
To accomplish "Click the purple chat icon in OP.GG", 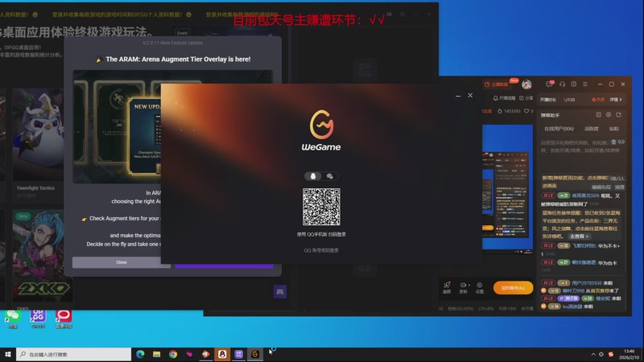I will (279, 292).
